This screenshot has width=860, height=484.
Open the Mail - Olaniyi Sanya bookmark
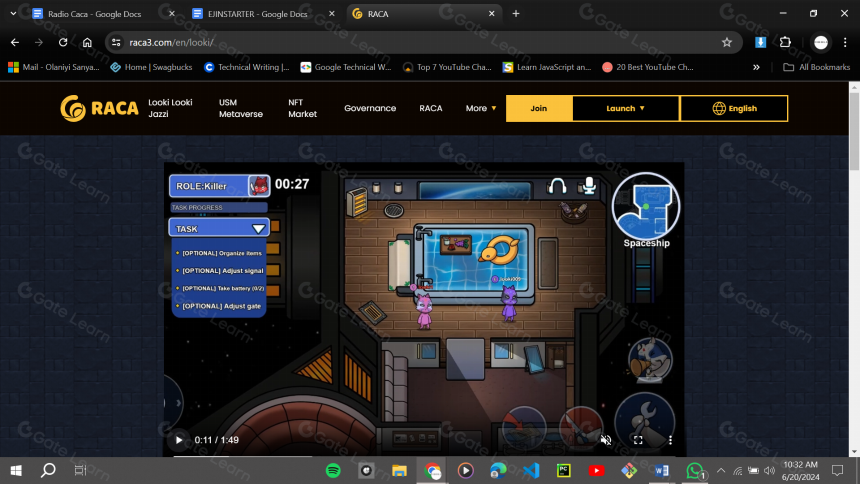click(x=54, y=67)
